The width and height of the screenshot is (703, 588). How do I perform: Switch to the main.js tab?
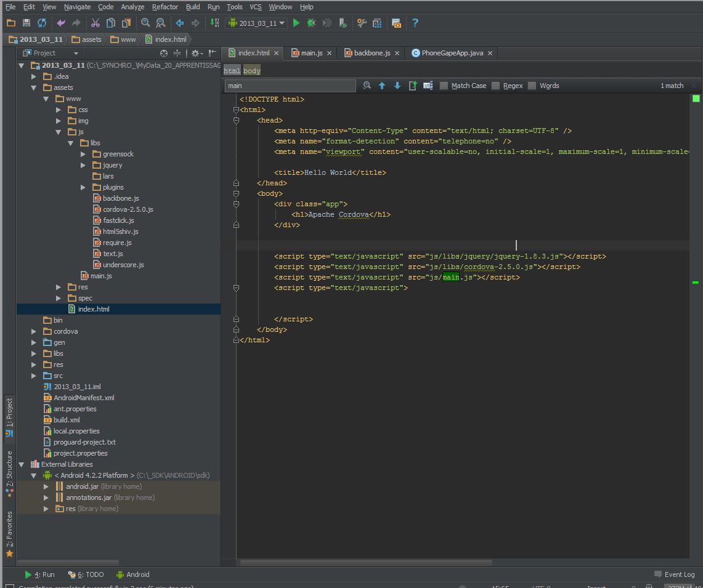point(312,53)
